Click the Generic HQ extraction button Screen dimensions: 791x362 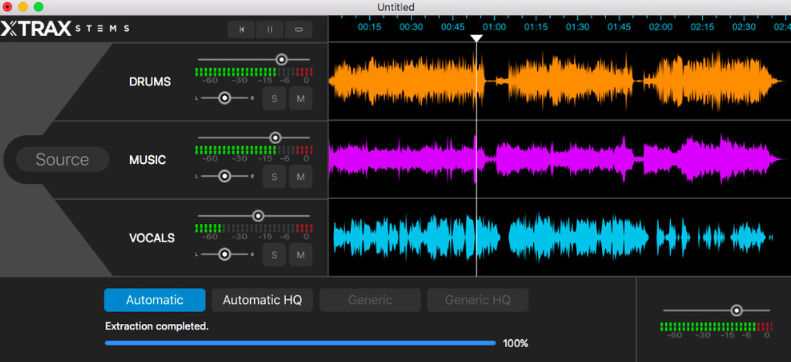[478, 300]
